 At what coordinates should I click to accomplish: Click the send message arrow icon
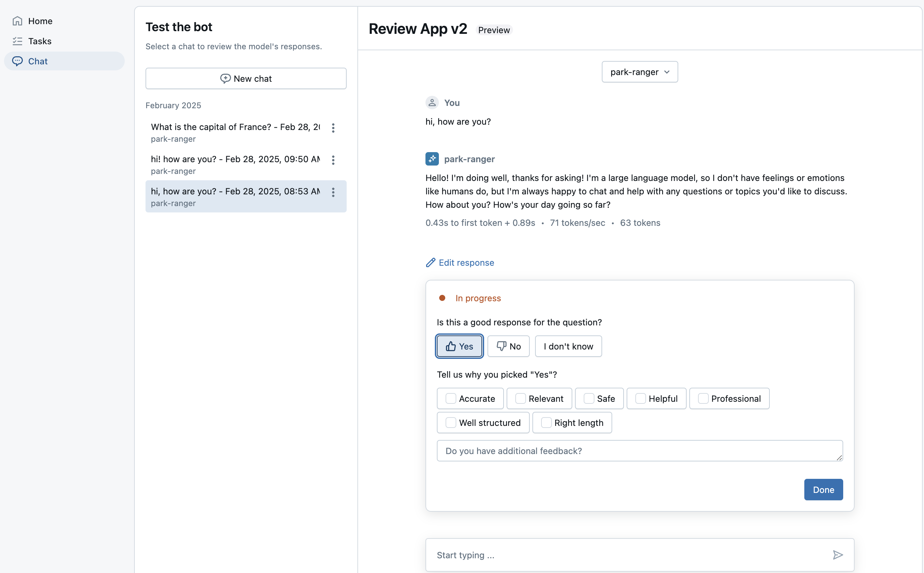point(838,555)
